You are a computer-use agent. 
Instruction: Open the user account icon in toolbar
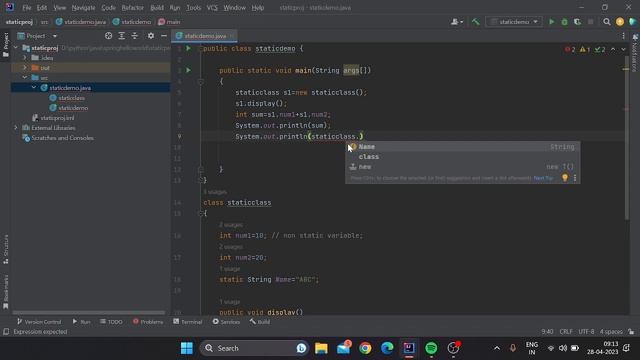[456, 22]
